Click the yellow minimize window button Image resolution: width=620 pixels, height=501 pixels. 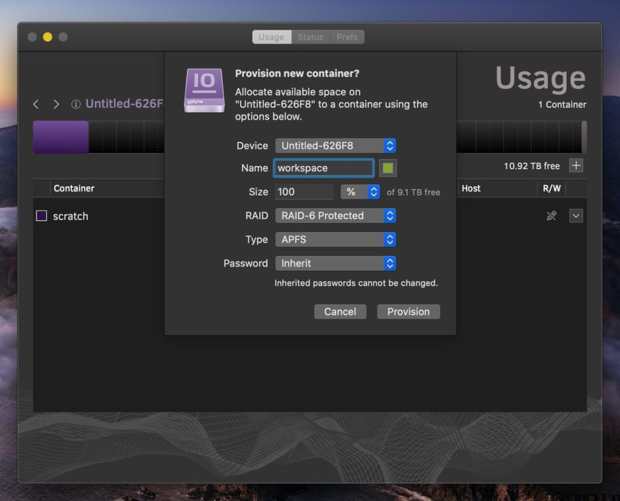click(47, 37)
